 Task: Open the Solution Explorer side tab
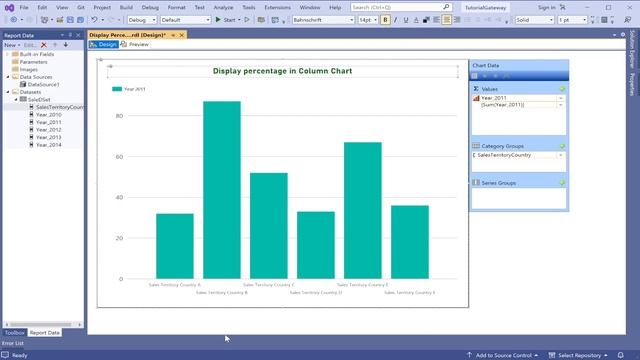click(x=632, y=49)
